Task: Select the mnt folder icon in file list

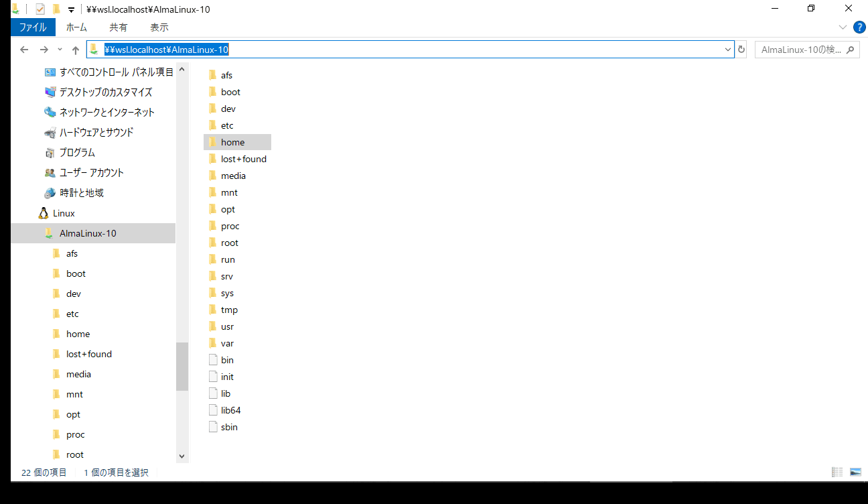Action: 213,192
